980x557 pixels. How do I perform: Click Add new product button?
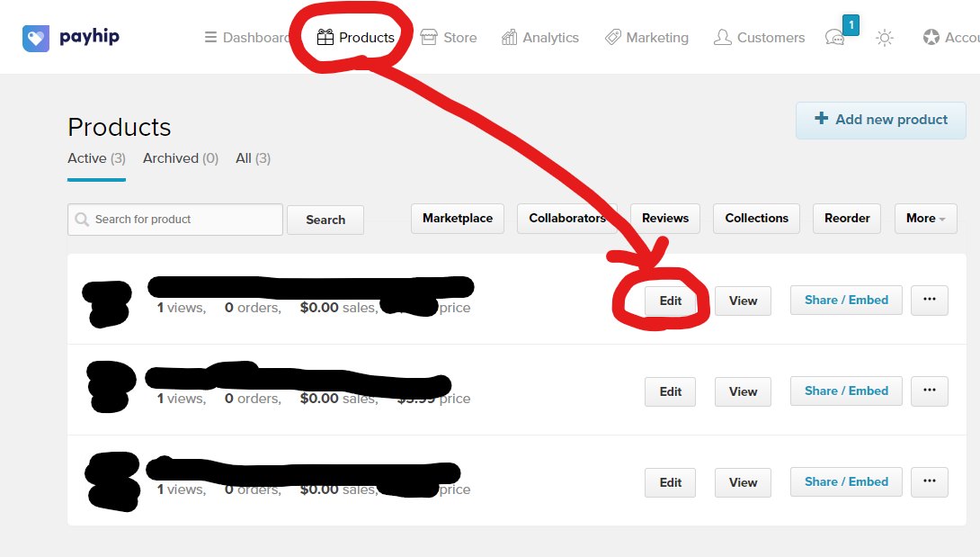[880, 120]
